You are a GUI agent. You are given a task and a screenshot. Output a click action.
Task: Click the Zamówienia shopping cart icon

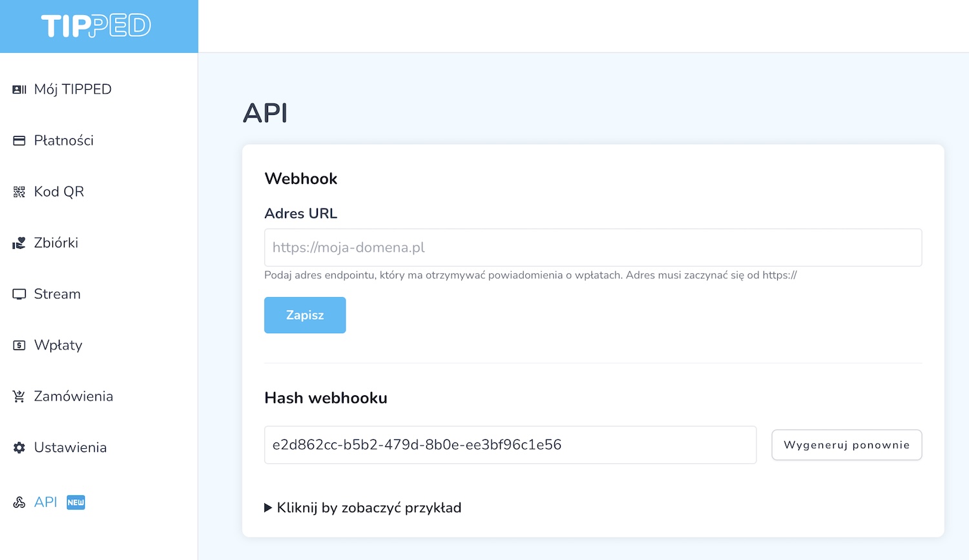tap(19, 397)
